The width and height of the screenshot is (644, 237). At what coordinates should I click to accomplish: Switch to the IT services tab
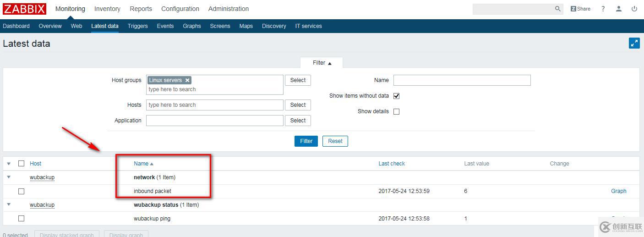point(308,26)
